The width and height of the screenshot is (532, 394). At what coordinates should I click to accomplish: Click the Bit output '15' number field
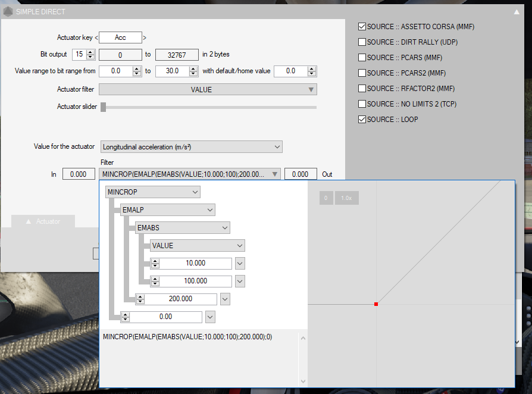coord(79,54)
